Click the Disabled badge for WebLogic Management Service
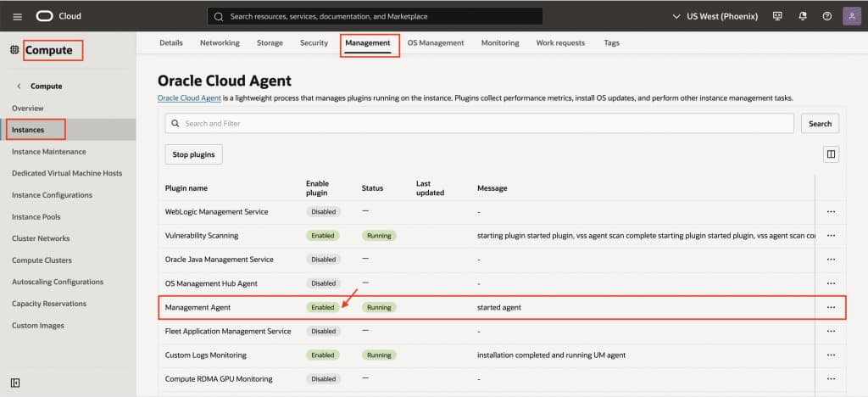Image resolution: width=868 pixels, height=397 pixels. pos(323,211)
